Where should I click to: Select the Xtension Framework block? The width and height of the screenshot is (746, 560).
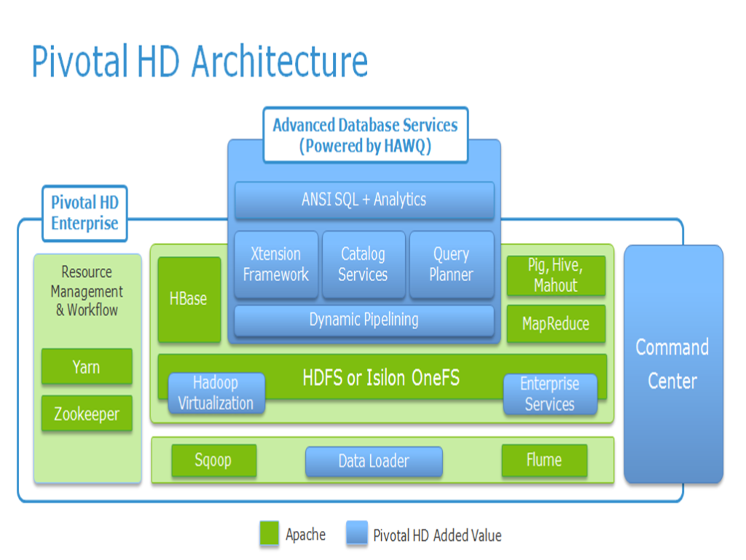coord(276,264)
